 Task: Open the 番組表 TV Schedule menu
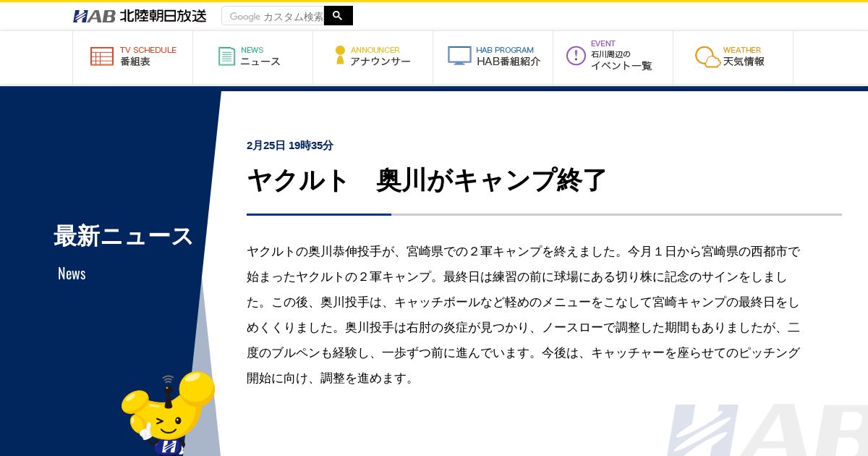point(133,56)
